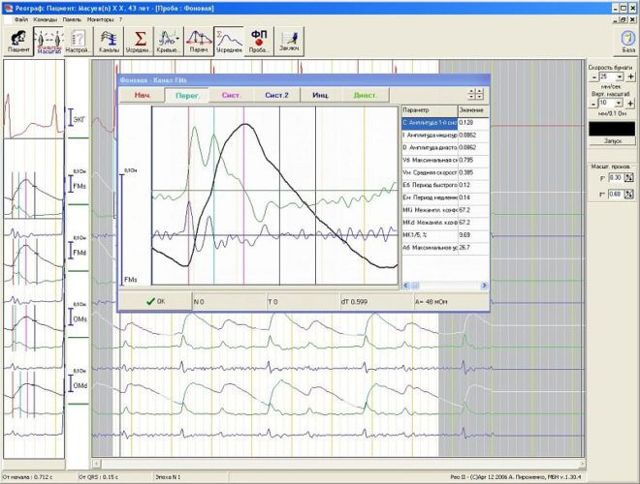Open the Пациент (patient) toolbar icon
The height and width of the screenshot is (484, 640).
click(18, 39)
